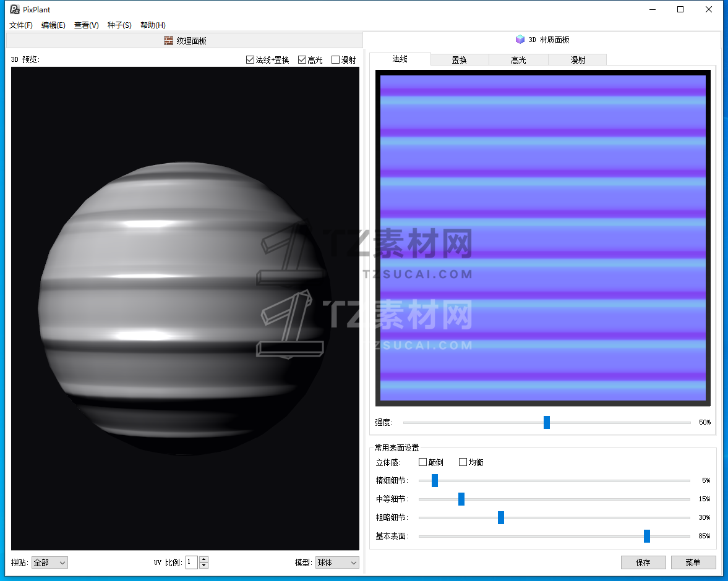Open the 模型 dropdown showing 球体
This screenshot has height=581, width=728.
[337, 562]
